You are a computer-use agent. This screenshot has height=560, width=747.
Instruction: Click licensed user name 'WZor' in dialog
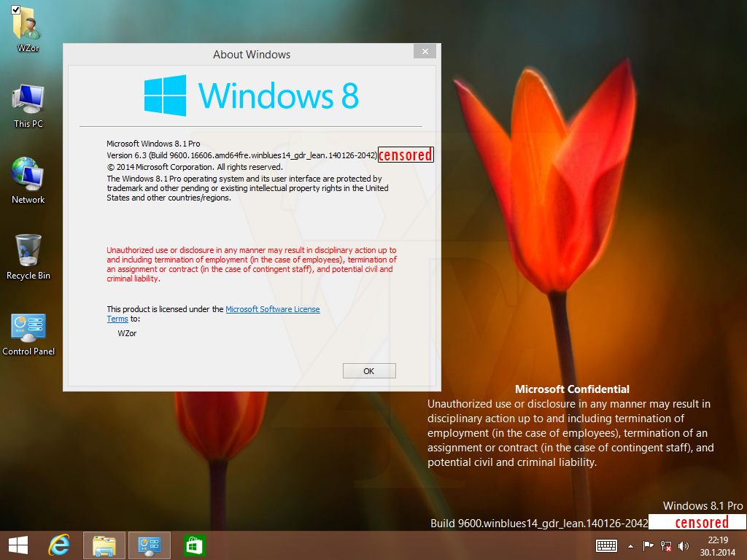(x=127, y=333)
